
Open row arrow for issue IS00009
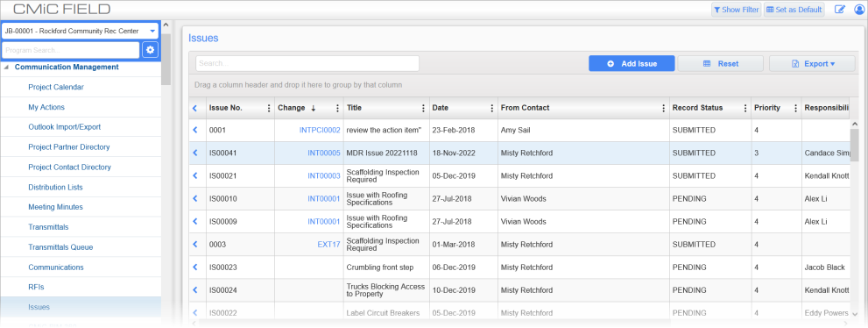pos(194,221)
